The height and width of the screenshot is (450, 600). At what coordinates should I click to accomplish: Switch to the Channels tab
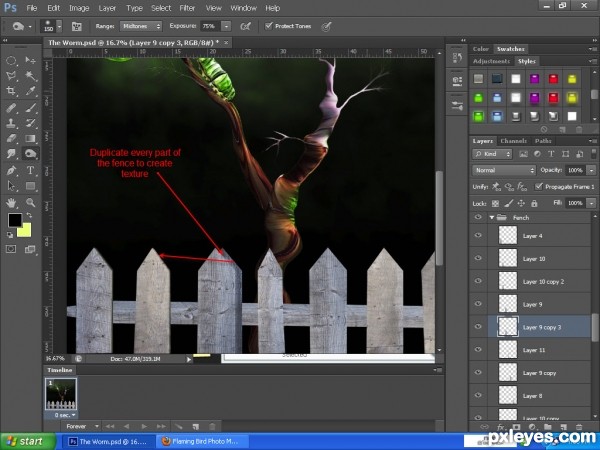tap(514, 141)
